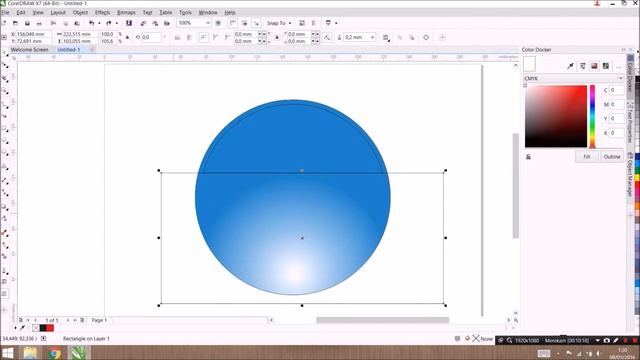Open the View menu
The width and height of the screenshot is (640, 360).
(38, 13)
